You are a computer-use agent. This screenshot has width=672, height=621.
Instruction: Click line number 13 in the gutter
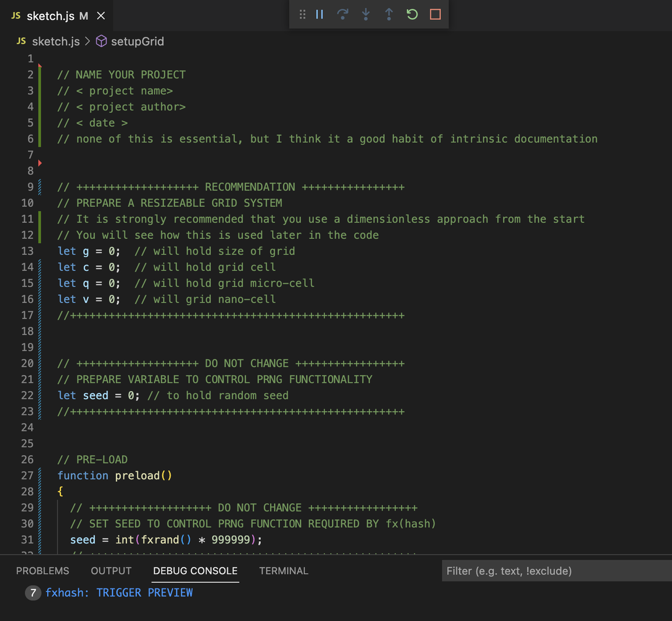[27, 251]
